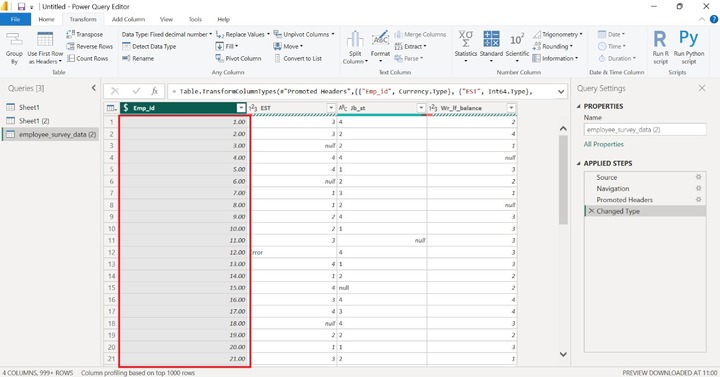Image resolution: width=720 pixels, height=377 pixels.
Task: Open settings gear for Source step
Action: pyautogui.click(x=698, y=177)
